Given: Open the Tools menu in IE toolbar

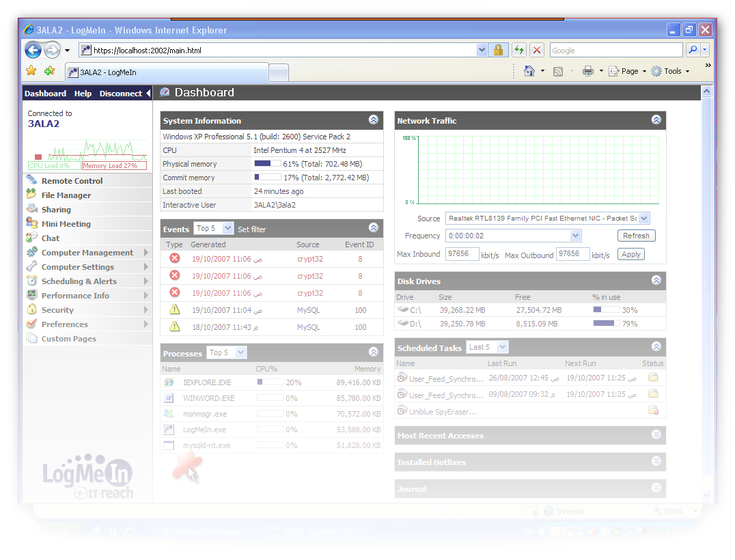Looking at the screenshot, I should point(670,71).
